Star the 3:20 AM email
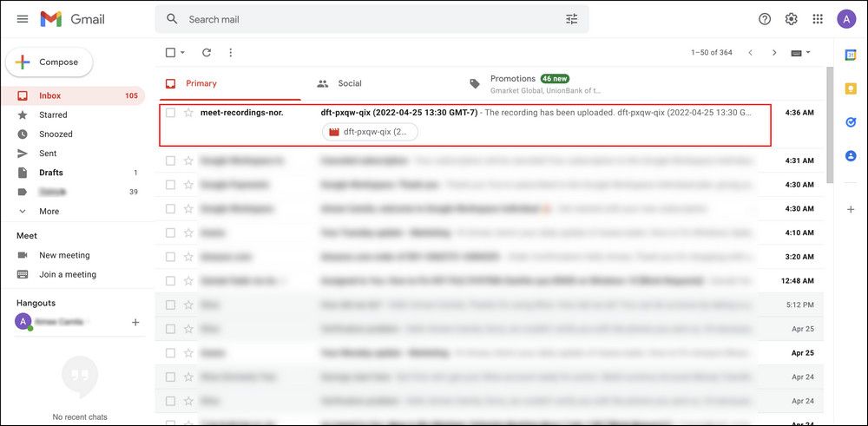The height and width of the screenshot is (426, 868). pyautogui.click(x=188, y=257)
